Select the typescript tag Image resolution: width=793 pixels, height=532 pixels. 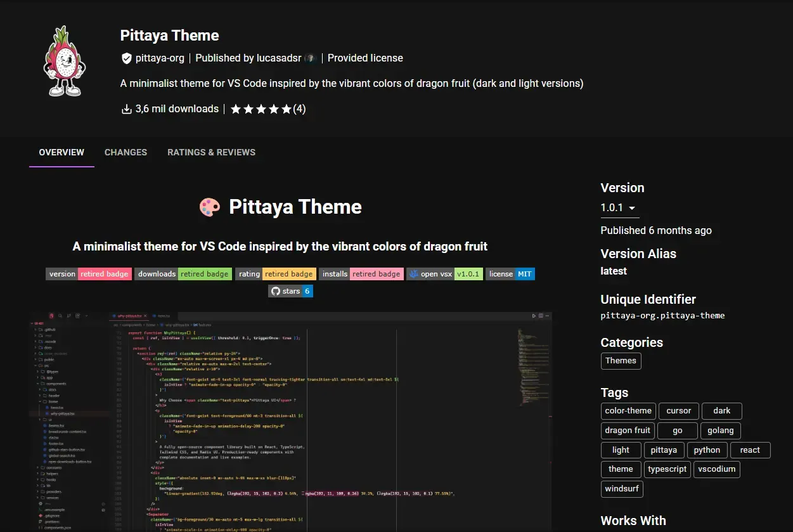point(667,470)
